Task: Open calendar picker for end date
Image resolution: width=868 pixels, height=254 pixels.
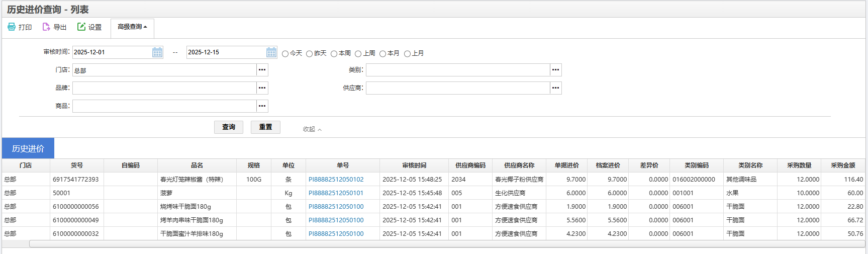Action: [x=271, y=52]
